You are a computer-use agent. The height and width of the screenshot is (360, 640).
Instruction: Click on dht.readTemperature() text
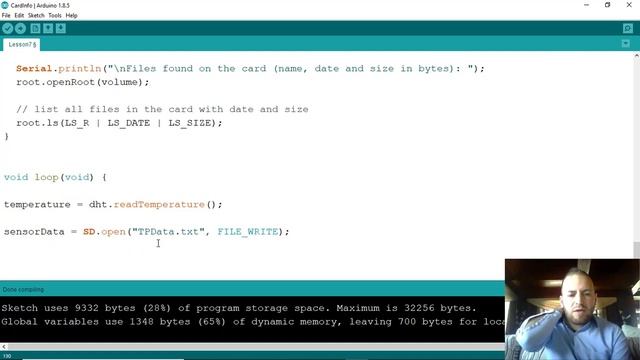pyautogui.click(x=156, y=204)
